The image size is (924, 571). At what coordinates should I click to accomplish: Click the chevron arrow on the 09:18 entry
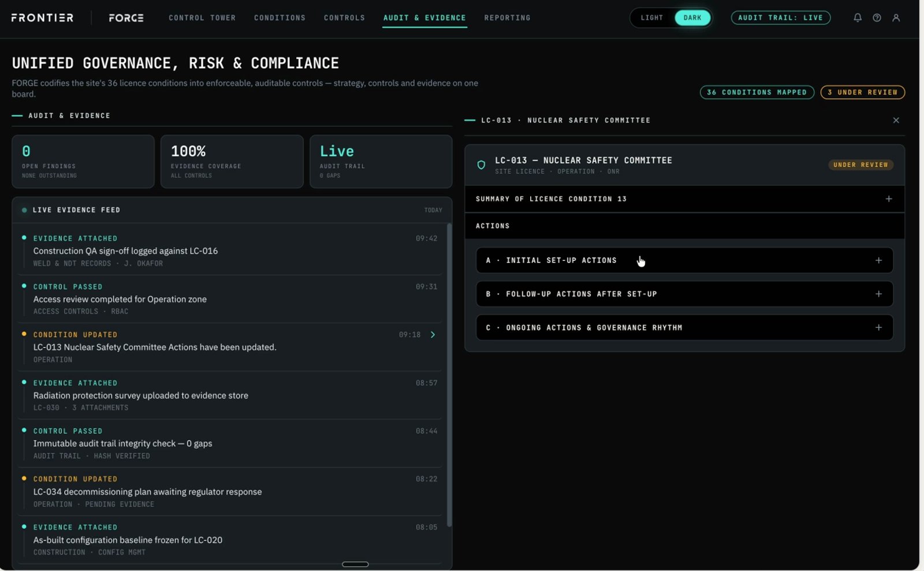tap(433, 335)
